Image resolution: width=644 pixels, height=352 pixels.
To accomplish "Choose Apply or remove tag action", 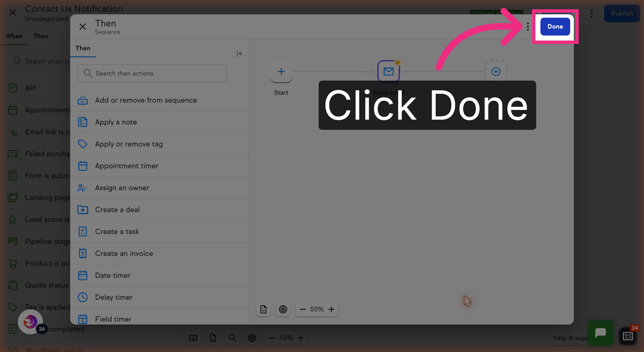I will coord(159,144).
